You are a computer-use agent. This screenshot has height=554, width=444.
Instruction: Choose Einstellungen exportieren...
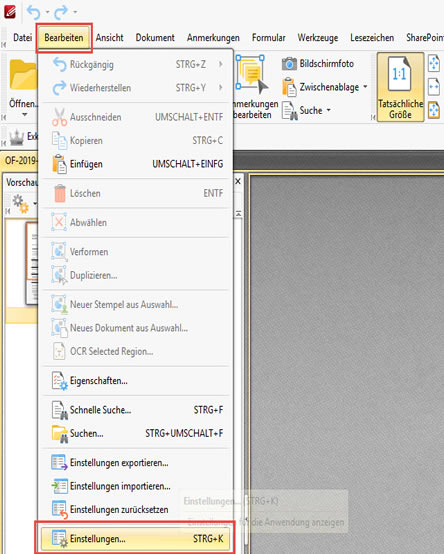pyautogui.click(x=136, y=462)
